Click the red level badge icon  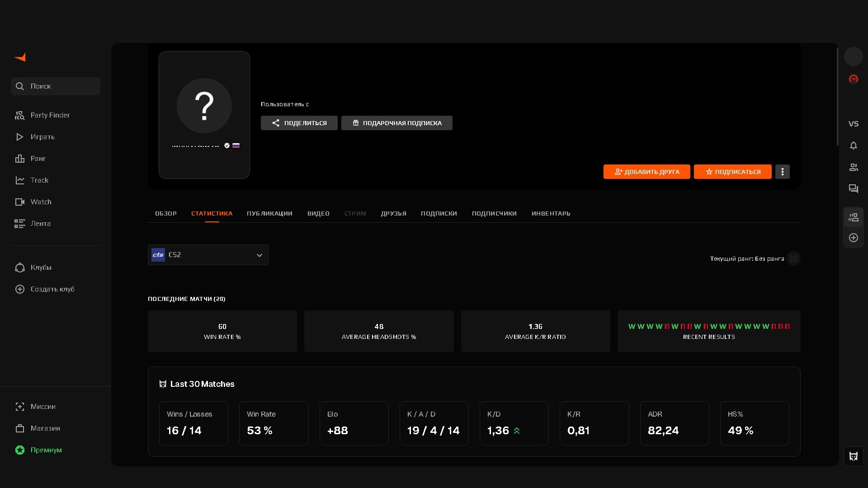click(853, 79)
